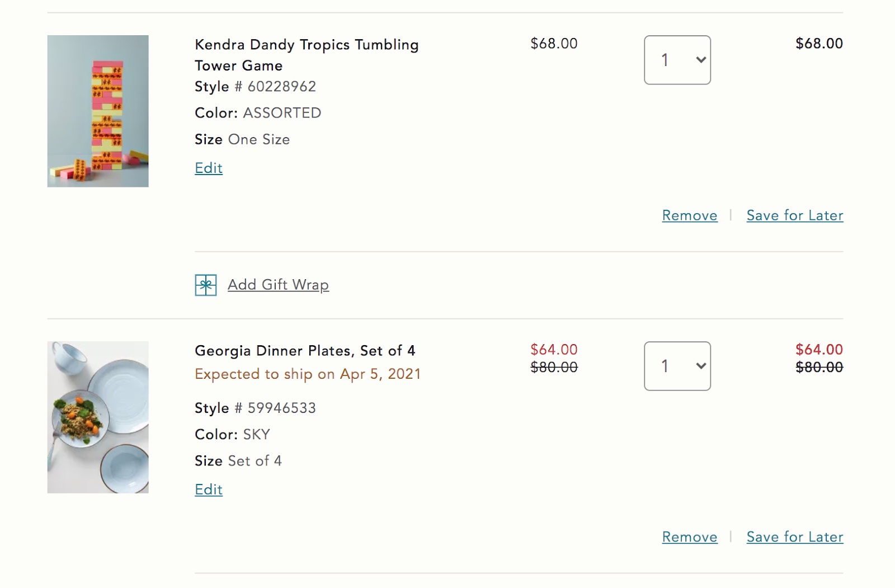This screenshot has width=895, height=588.
Task: Click the Style # 59946533 text
Action: tap(255, 408)
